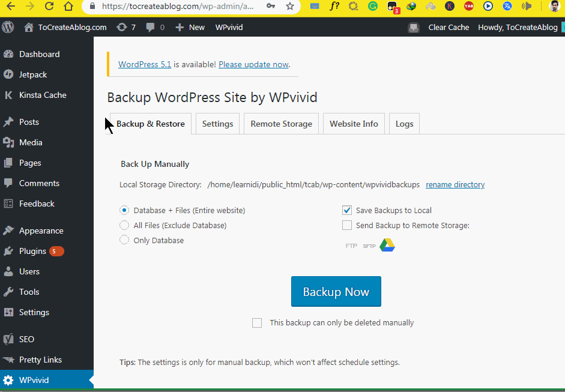
Task: Click the browser address bar URL
Action: pos(178,6)
